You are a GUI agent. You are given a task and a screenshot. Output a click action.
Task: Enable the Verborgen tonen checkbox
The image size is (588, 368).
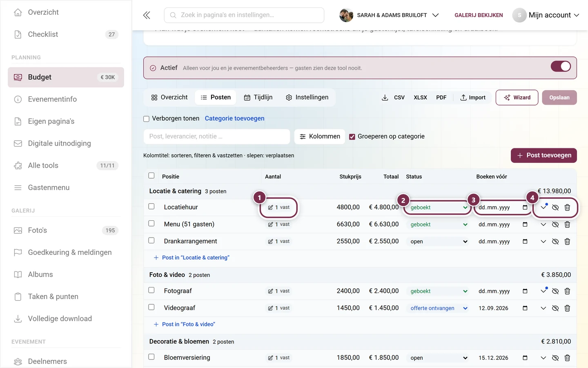146,119
